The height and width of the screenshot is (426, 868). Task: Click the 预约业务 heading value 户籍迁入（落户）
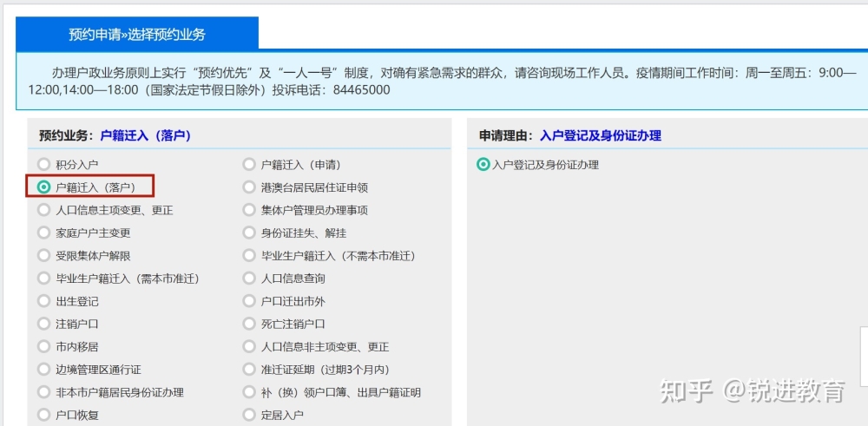[146, 135]
